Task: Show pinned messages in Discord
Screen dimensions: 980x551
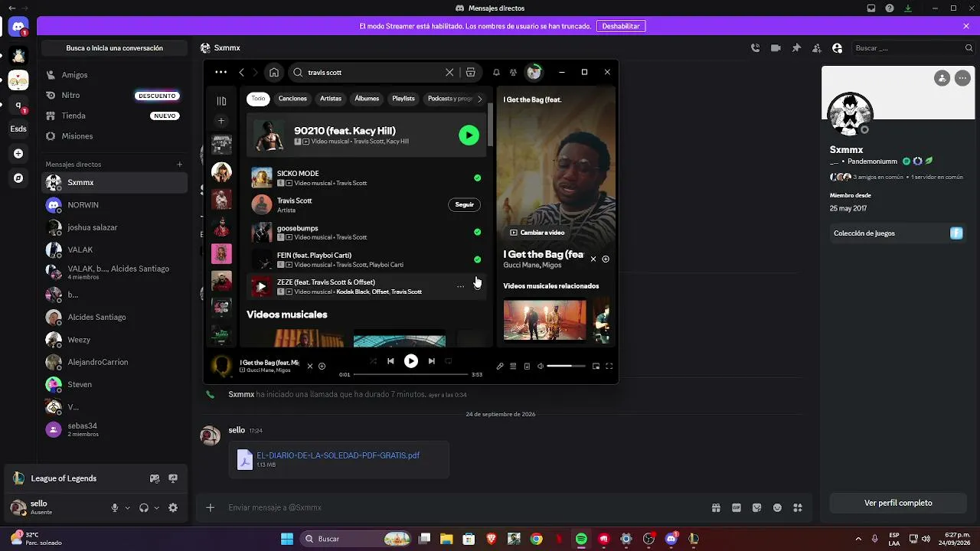Action: point(796,47)
